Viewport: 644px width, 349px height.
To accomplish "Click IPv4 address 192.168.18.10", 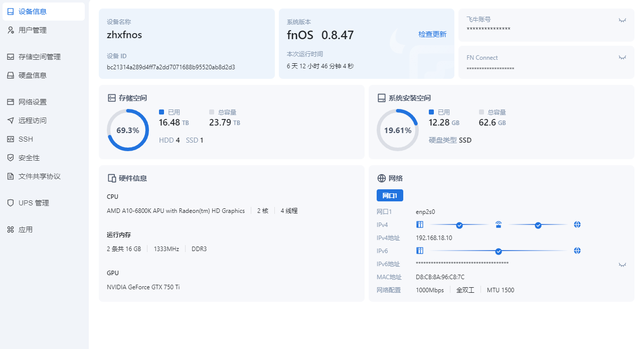I will [434, 238].
